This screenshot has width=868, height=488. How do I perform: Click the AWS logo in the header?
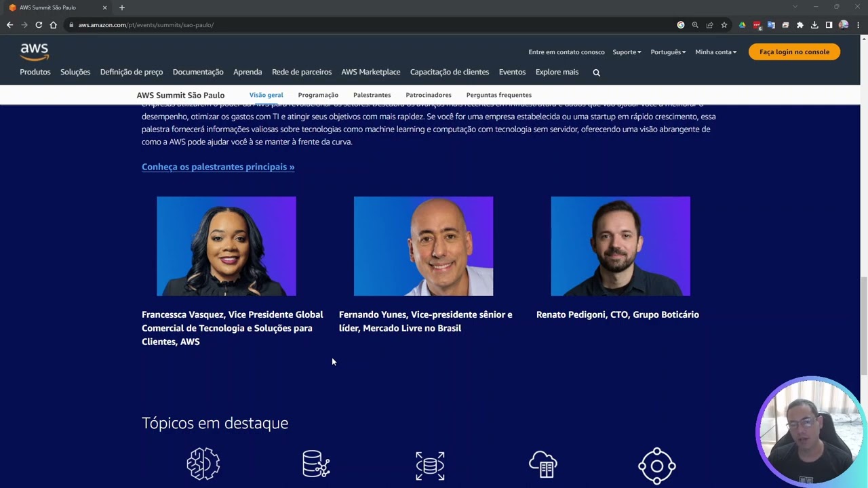coord(34,52)
